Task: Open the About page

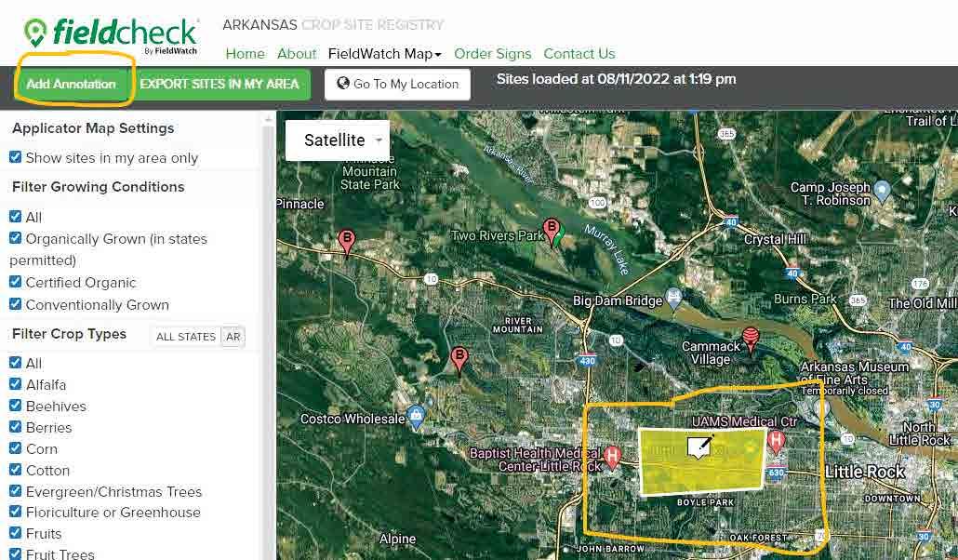Action: (x=297, y=54)
